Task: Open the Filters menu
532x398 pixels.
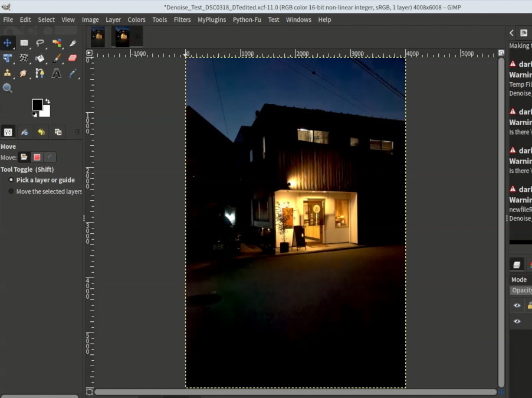Action: [182, 19]
